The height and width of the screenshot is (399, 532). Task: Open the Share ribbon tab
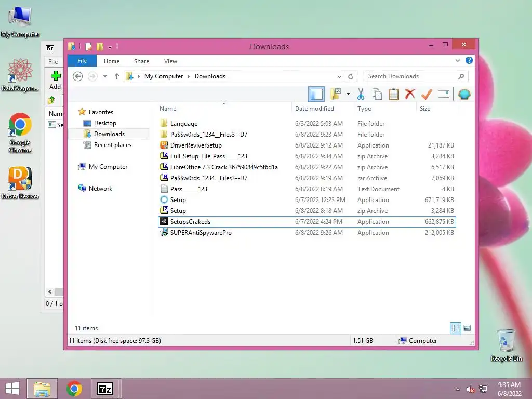[x=141, y=61]
